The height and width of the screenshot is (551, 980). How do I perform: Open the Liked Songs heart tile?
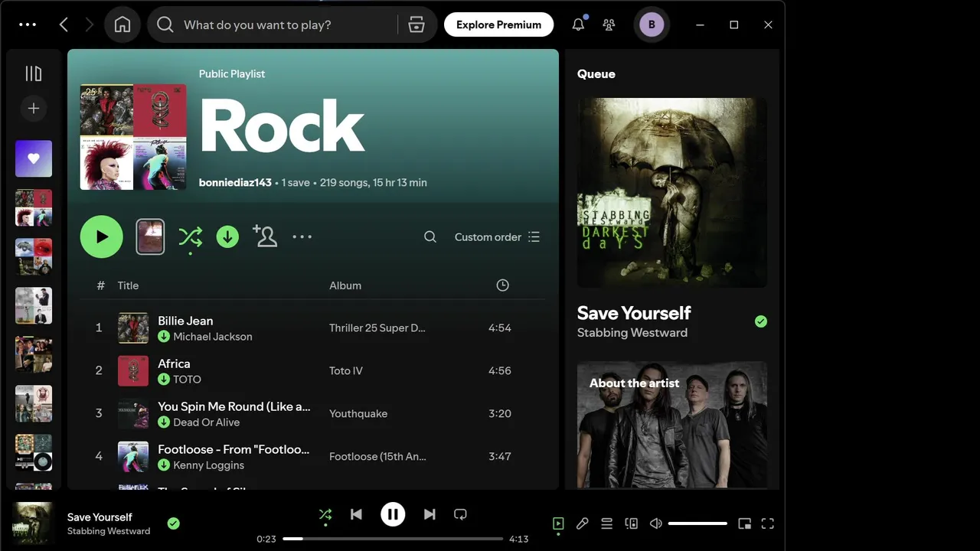34,158
